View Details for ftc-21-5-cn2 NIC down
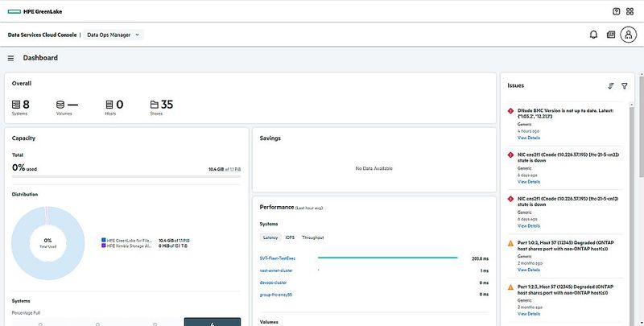644x326 pixels. [x=529, y=181]
